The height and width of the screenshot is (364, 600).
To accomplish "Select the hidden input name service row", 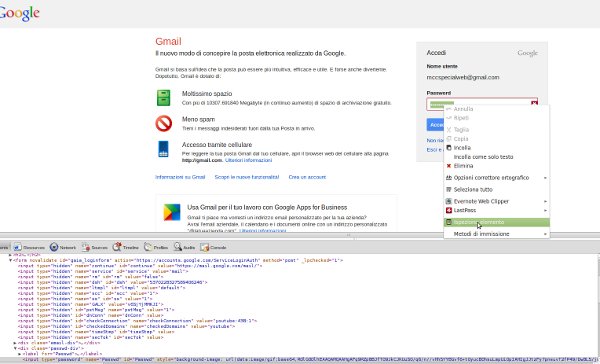I will [103, 271].
